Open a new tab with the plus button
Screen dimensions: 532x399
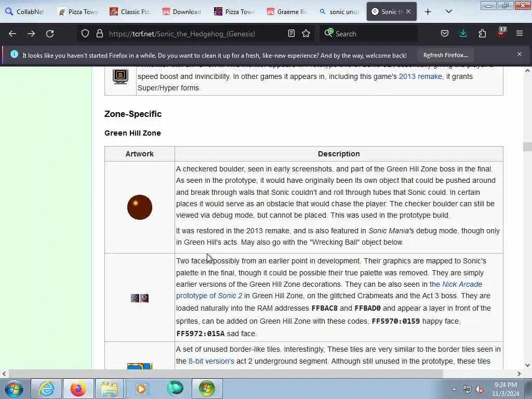coord(428,12)
